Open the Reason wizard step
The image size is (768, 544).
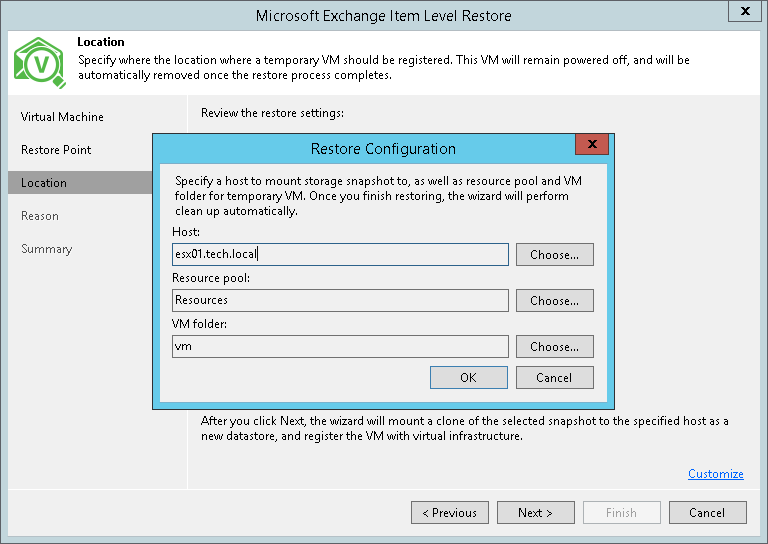40,216
